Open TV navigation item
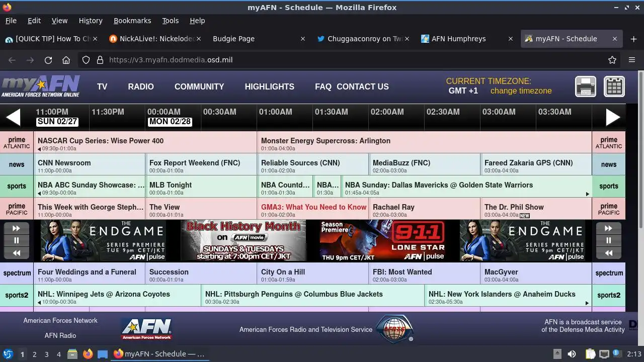This screenshot has height=362, width=644. [102, 86]
